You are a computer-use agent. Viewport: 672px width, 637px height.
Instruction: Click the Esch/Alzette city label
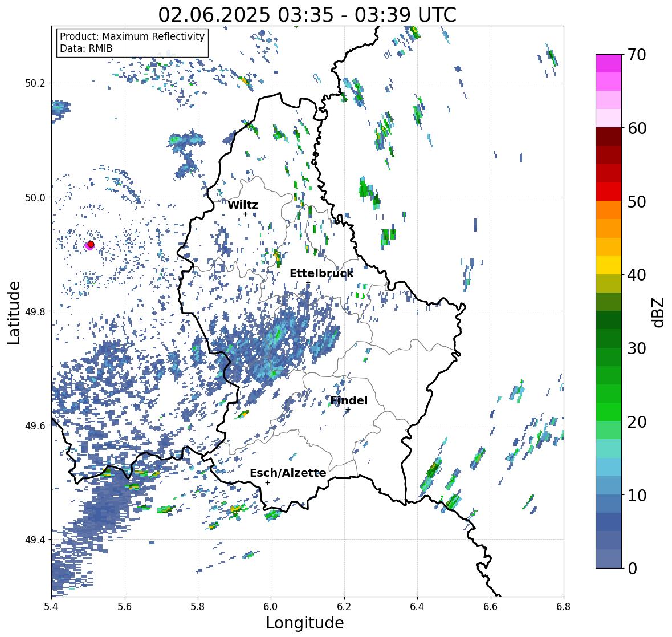(288, 473)
